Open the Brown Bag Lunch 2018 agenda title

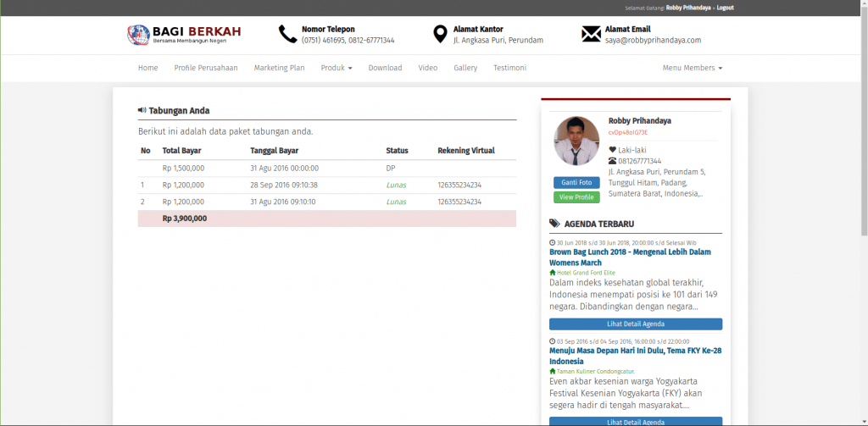(630, 257)
